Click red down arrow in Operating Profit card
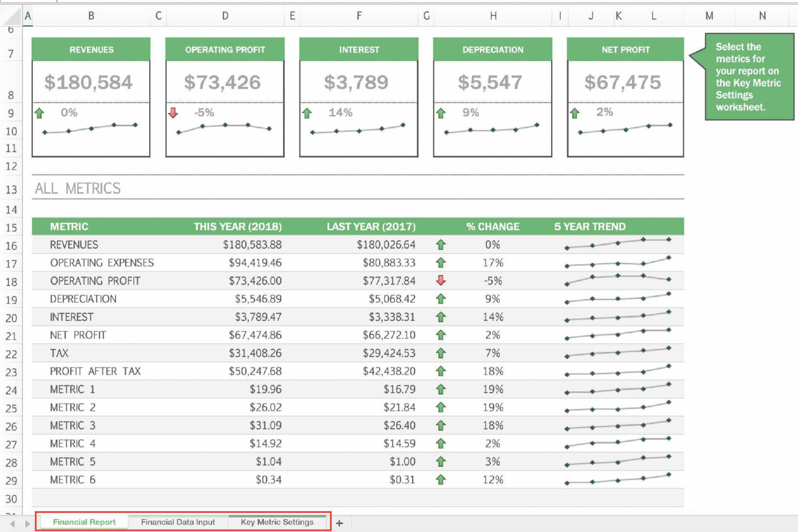 (173, 113)
